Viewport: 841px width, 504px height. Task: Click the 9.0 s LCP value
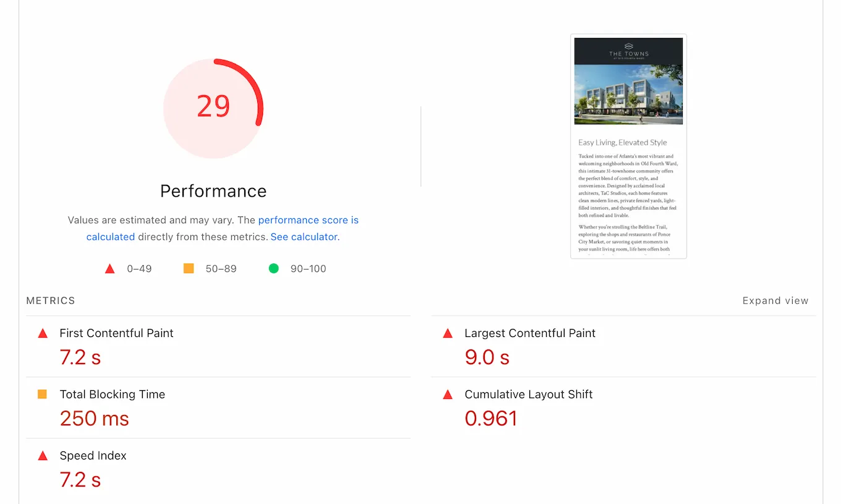click(x=487, y=357)
